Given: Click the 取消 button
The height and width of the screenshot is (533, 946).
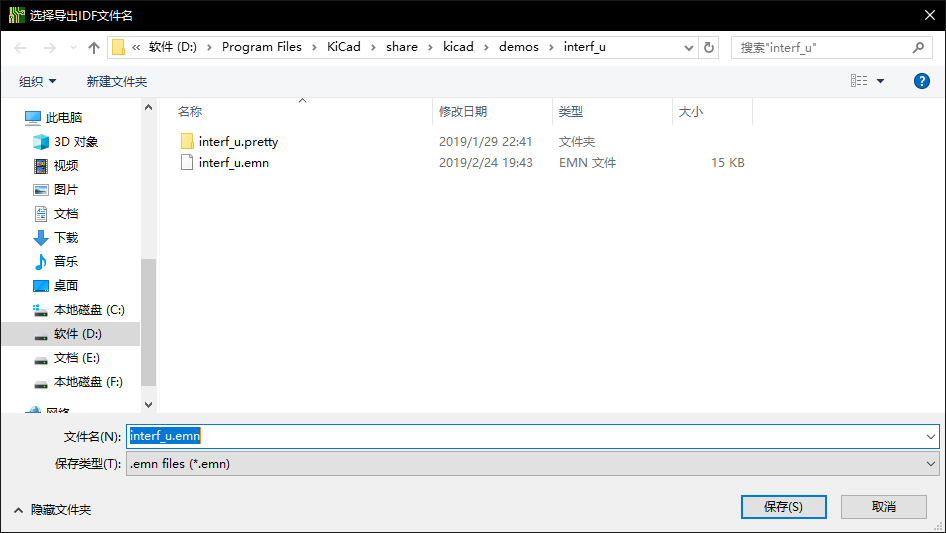Looking at the screenshot, I should 884,507.
